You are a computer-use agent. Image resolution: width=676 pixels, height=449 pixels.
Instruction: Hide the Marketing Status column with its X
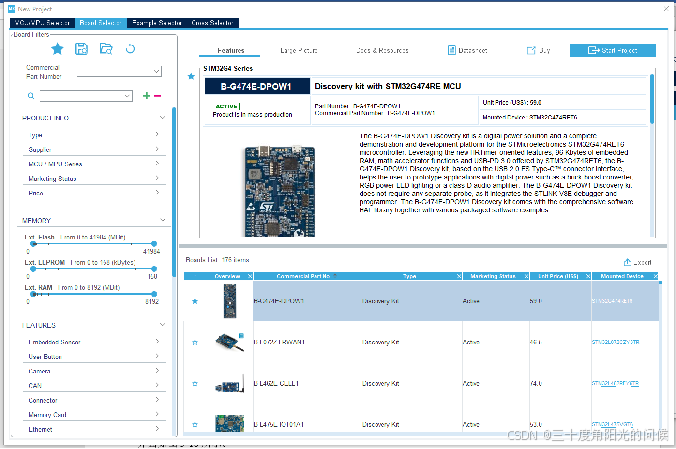click(x=526, y=276)
